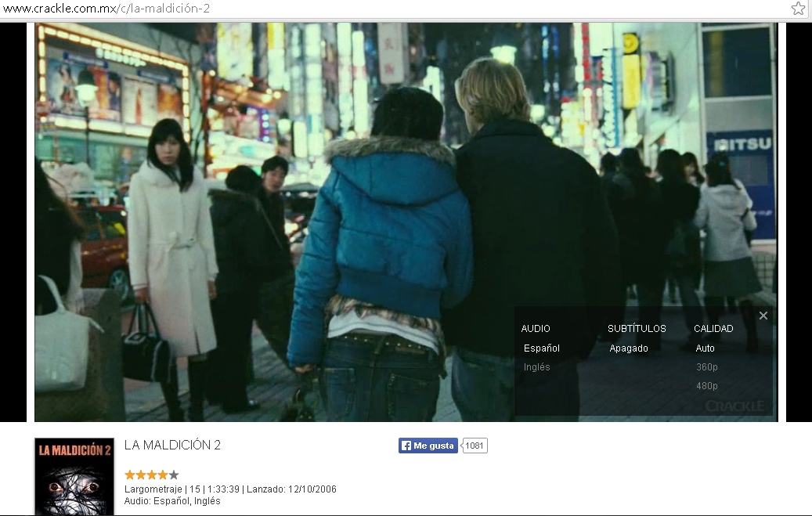812x516 pixels.
Task: Click the SUBTÍTULOS settings heading
Action: pos(637,328)
